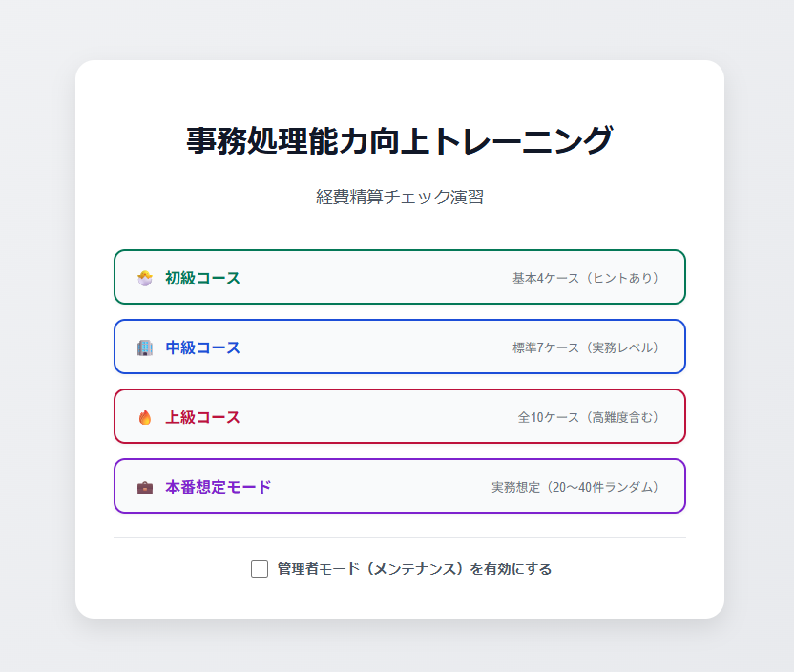Click the 管理者モード checkbox label text
Viewport: 794px width, 672px height.
pos(415,568)
